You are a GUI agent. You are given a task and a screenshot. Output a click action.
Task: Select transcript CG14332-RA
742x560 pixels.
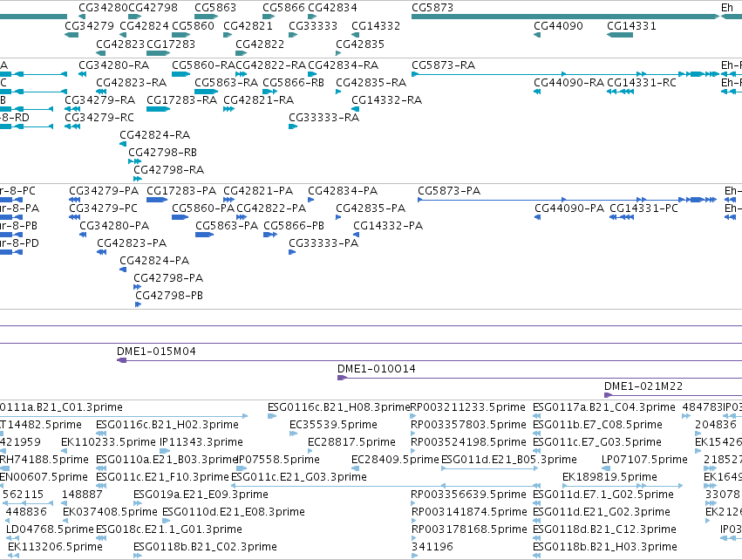pos(386,100)
